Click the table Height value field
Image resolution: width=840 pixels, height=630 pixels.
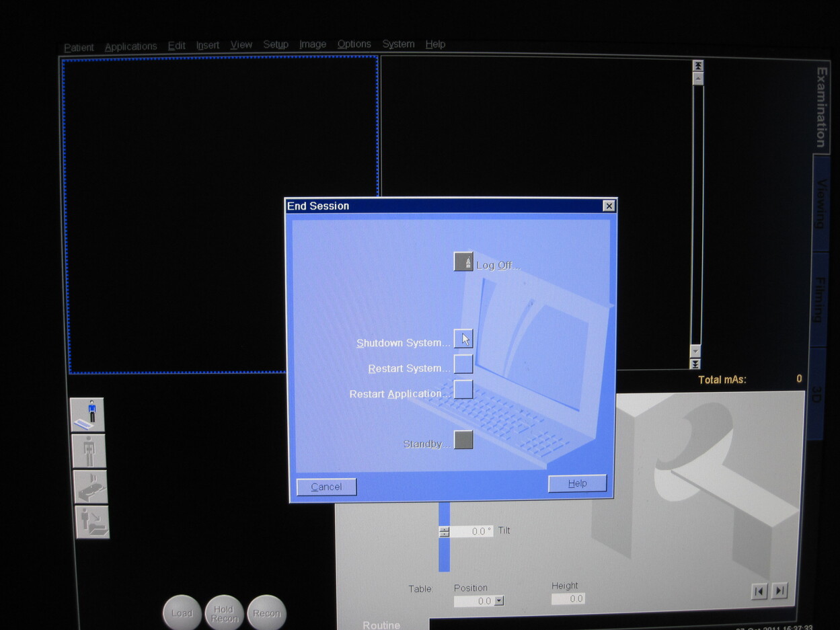pyautogui.click(x=568, y=598)
